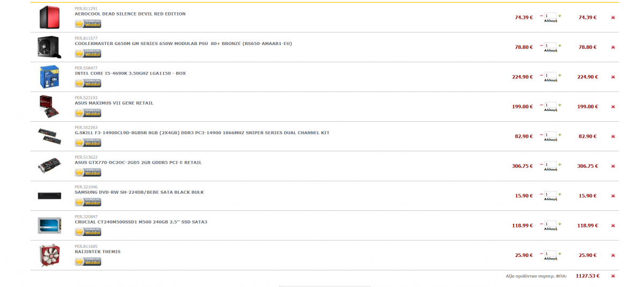Focus quantity field for Asus Maximus VII Gene
This screenshot has height=287, width=644.
(x=551, y=105)
